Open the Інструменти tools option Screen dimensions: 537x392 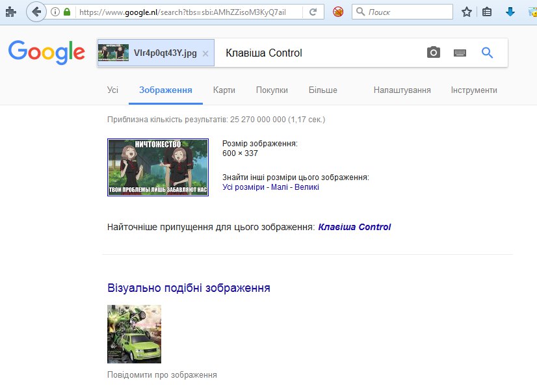coord(474,90)
